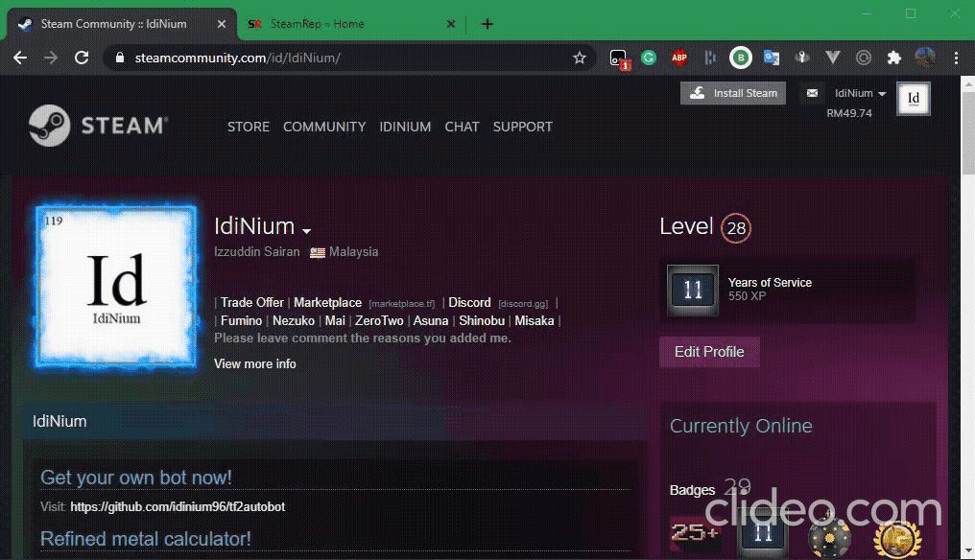Click the level 28 circle badge
This screenshot has width=975, height=560.
click(736, 228)
